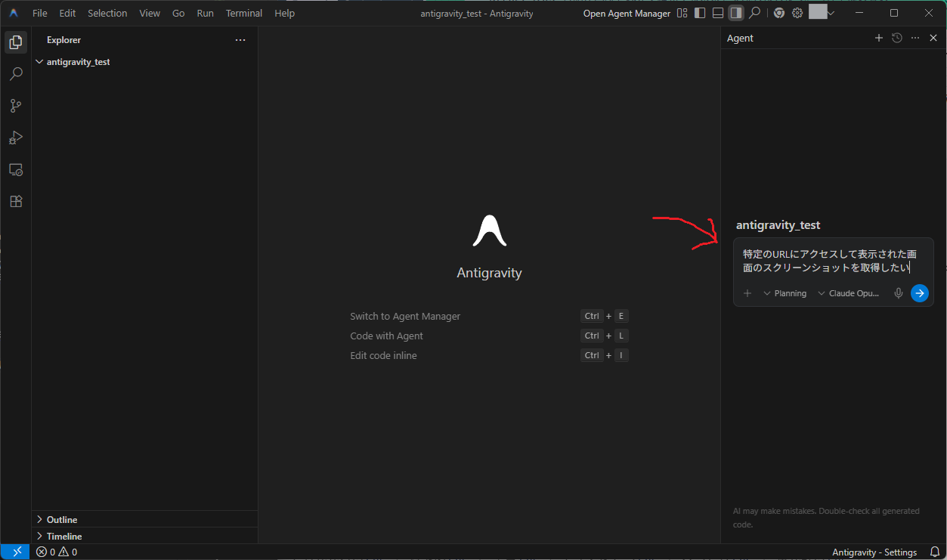Open the Source Control view
Screen dimensions: 947x560
click(15, 106)
